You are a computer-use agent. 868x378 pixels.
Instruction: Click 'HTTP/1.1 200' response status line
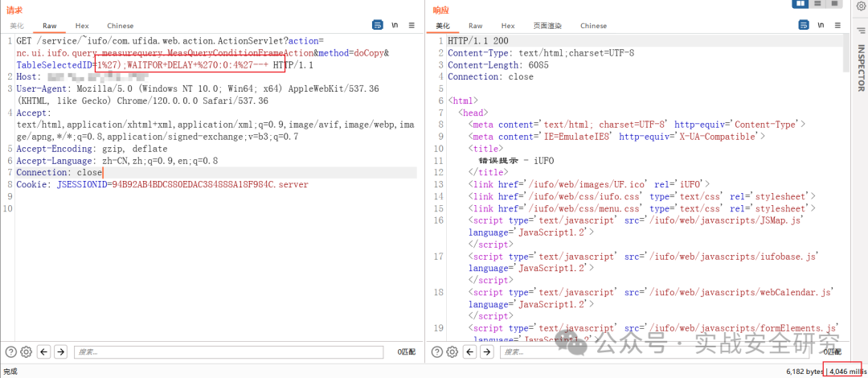coord(477,41)
